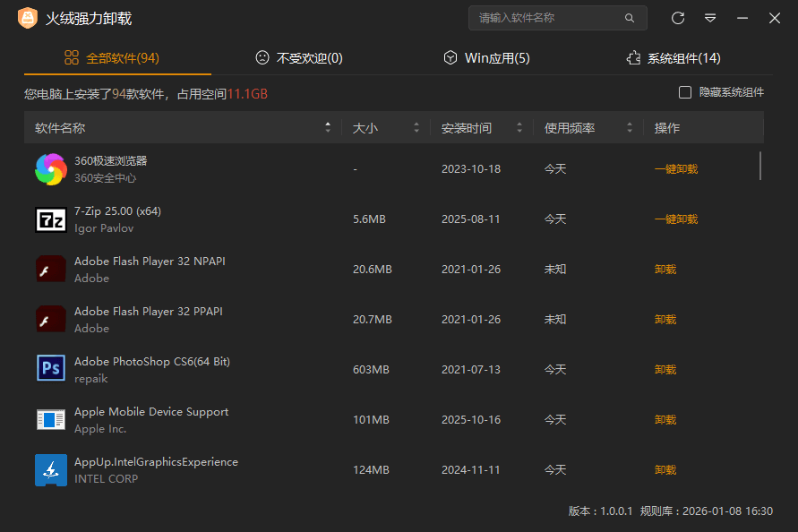
Task: Click the Adobe Flash Player 32 NPAPI icon
Action: click(51, 269)
